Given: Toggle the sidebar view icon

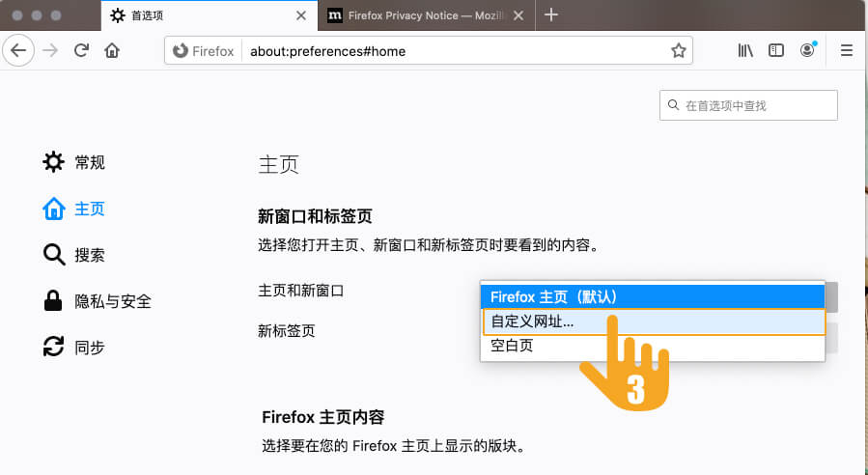Looking at the screenshot, I should click(x=776, y=51).
